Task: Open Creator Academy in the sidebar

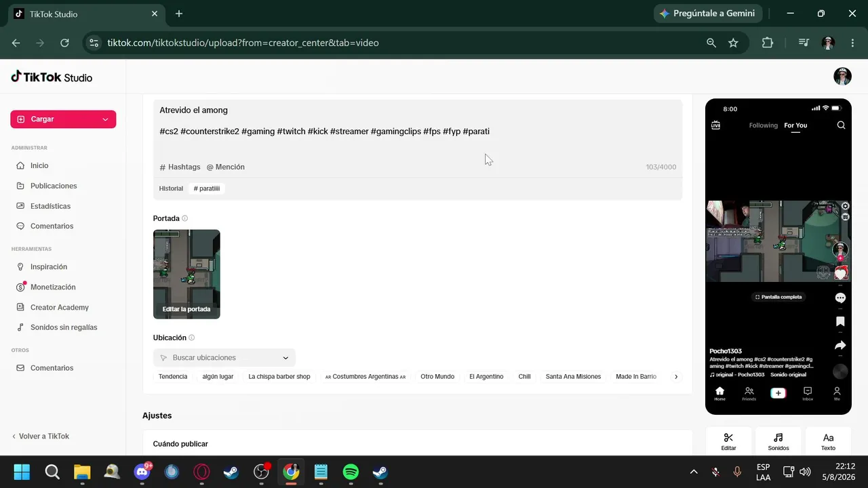Action: click(60, 308)
